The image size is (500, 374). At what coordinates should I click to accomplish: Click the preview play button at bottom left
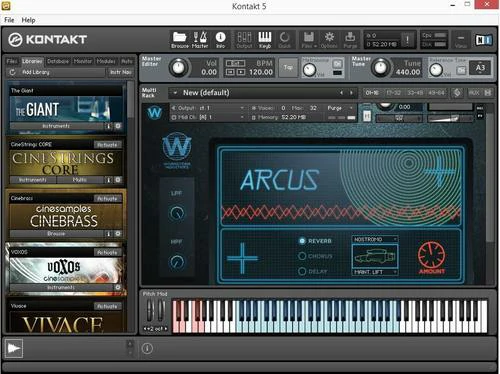[x=14, y=349]
